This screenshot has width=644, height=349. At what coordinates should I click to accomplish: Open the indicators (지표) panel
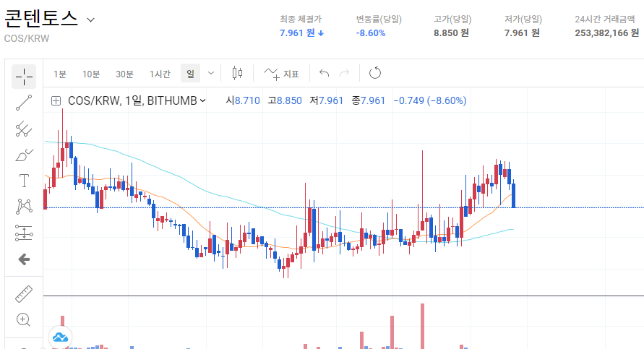[x=282, y=74]
